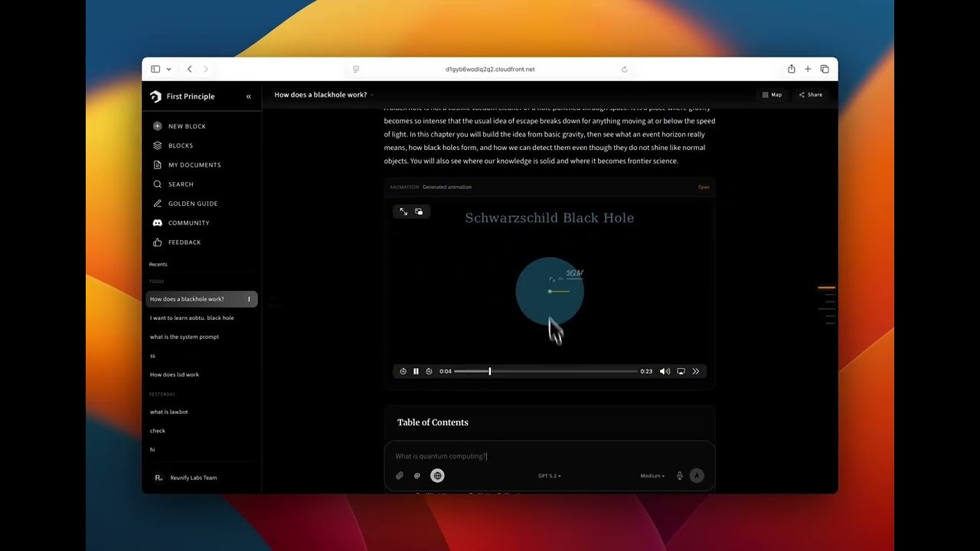The image size is (980, 551).
Task: Expand animation to fullscreen
Action: tap(403, 211)
